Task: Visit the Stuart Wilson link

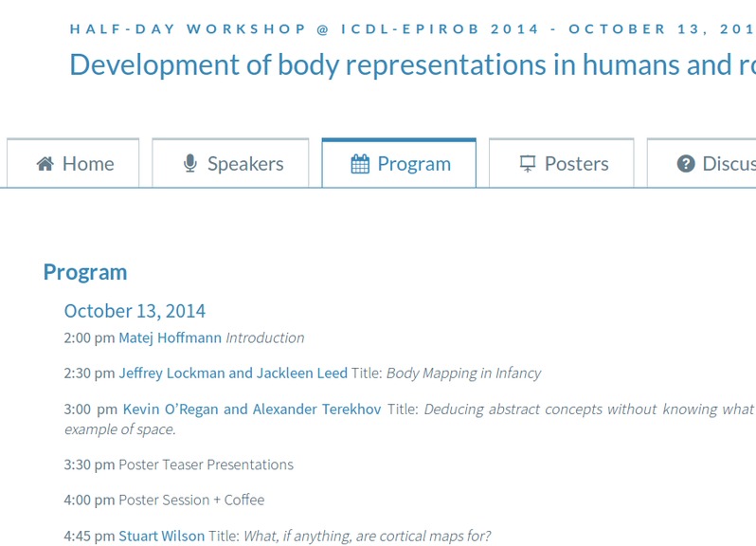Action: 161,536
